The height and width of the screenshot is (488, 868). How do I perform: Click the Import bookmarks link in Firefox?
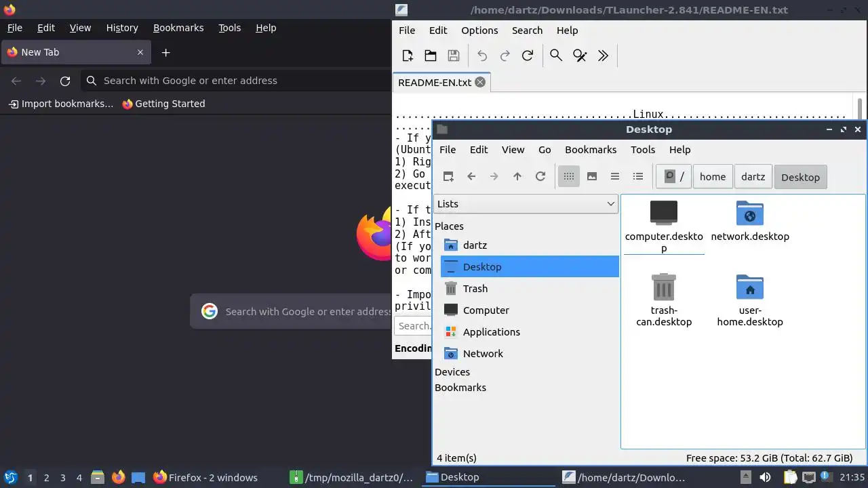[x=61, y=104]
